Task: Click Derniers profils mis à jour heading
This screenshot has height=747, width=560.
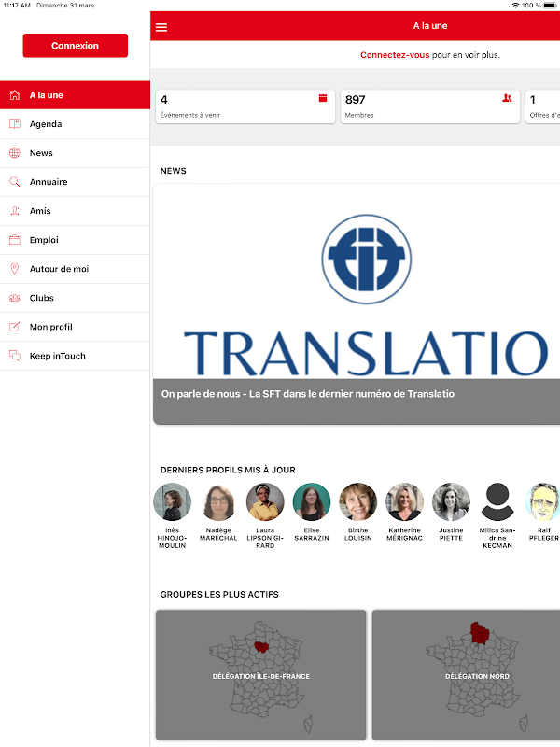Action: 228,470
